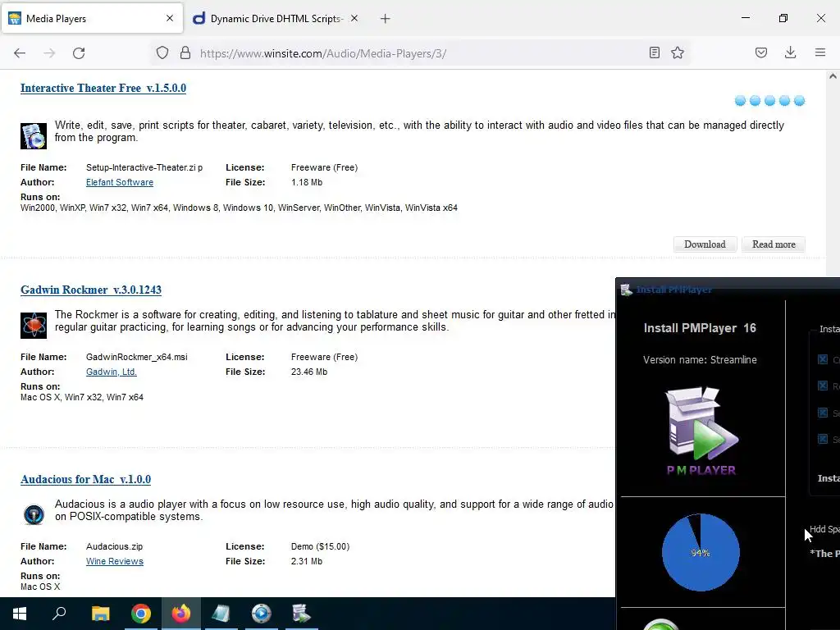Click scrollbar up arrow on page

pyautogui.click(x=833, y=76)
